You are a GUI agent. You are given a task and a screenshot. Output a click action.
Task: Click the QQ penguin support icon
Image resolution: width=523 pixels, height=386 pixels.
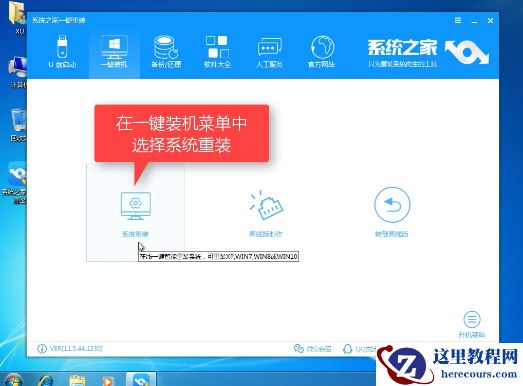[348, 349]
